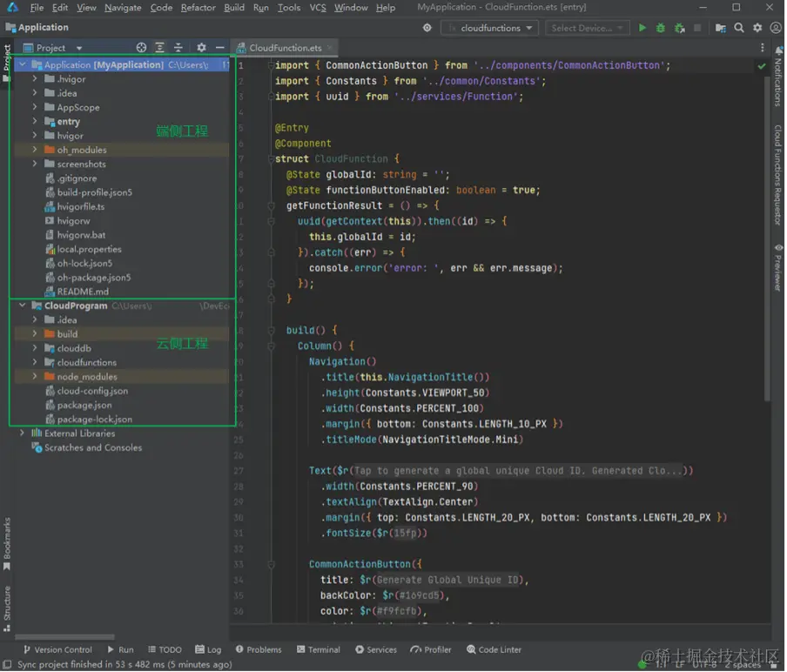The image size is (787, 672).
Task: Click Collapse All icon in Project panel
Action: [178, 48]
